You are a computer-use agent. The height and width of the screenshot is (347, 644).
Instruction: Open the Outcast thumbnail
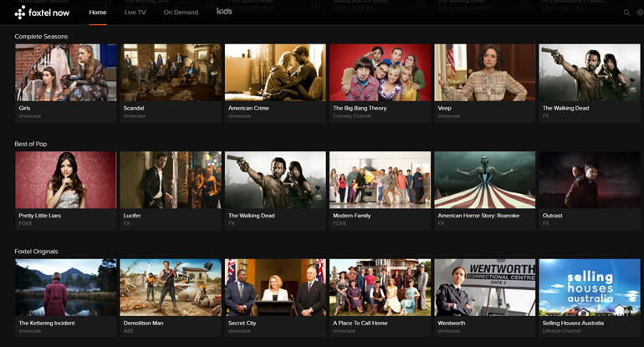(x=590, y=180)
